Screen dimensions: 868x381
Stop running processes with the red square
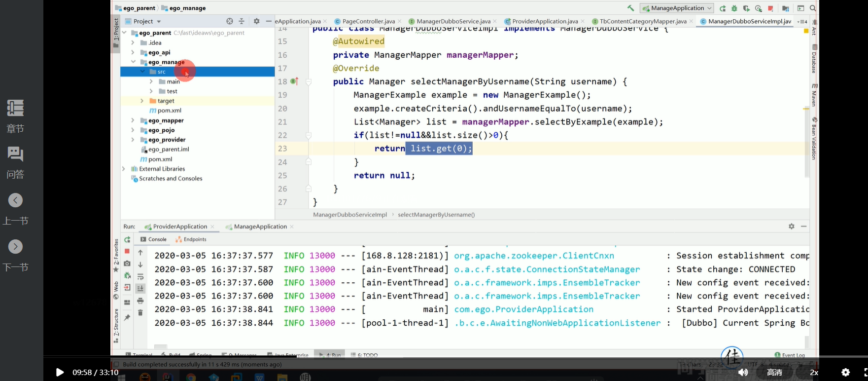coord(770,8)
